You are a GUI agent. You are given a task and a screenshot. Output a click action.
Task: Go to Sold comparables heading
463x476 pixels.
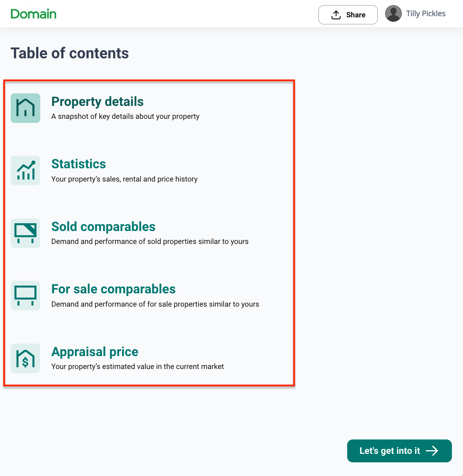tap(103, 227)
